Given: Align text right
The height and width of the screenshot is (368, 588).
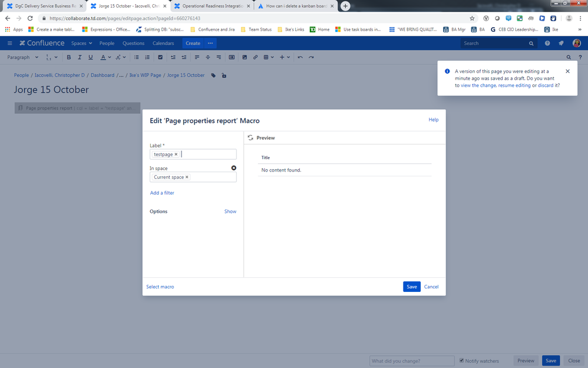Looking at the screenshot, I should tap(219, 57).
